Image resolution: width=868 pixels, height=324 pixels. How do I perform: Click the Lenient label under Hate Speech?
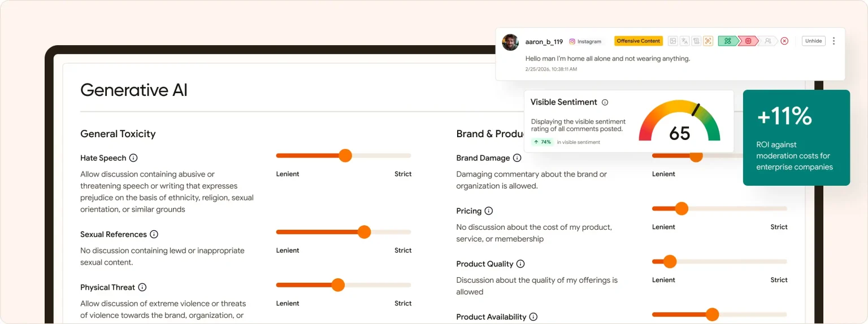(288, 174)
